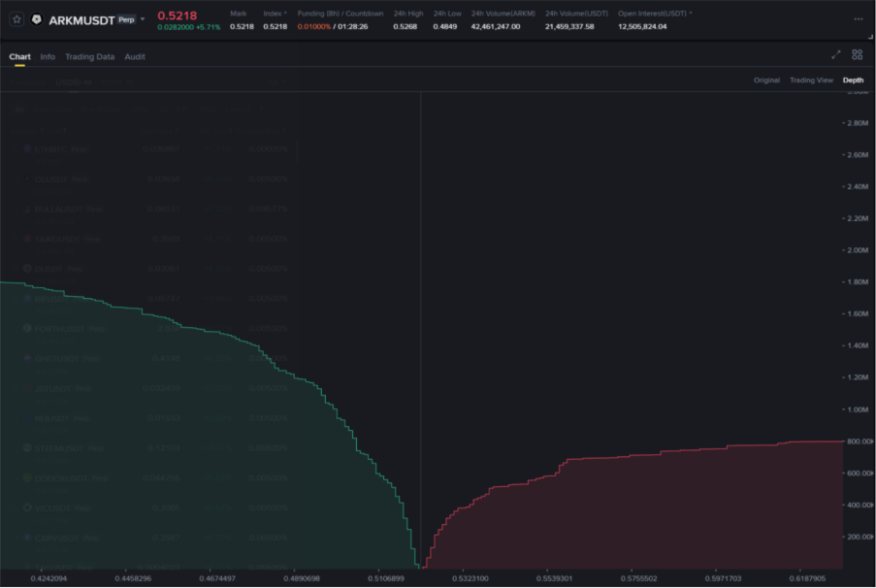The image size is (876, 588).
Task: Click the Perp contract badge
Action: click(126, 19)
